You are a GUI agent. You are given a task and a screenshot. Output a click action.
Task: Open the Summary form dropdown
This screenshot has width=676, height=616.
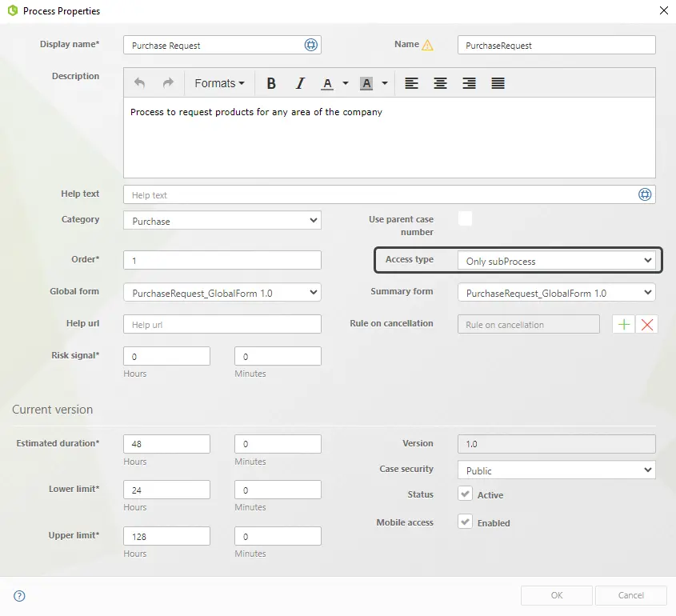pyautogui.click(x=557, y=292)
